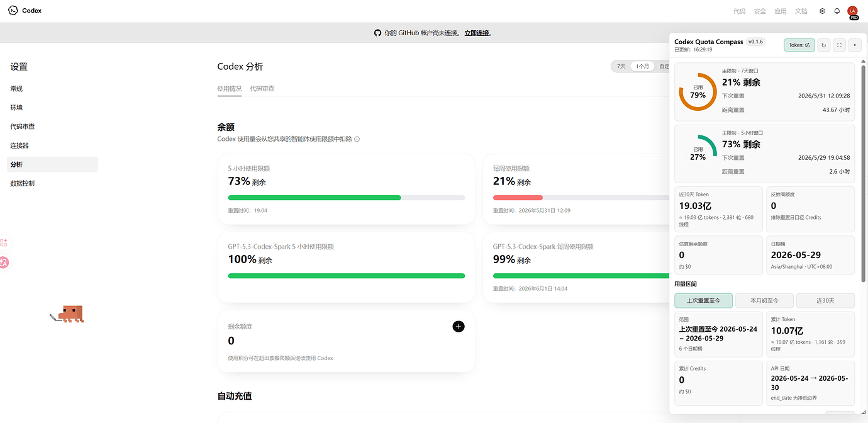
Task: Open the LA profile avatar menu
Action: click(853, 11)
